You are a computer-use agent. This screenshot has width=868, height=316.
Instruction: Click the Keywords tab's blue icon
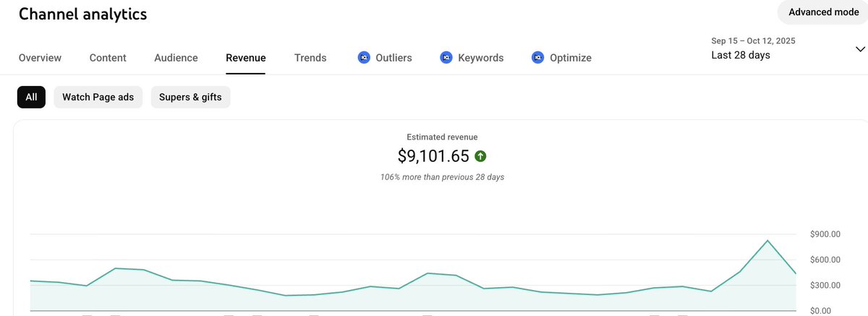(x=446, y=58)
